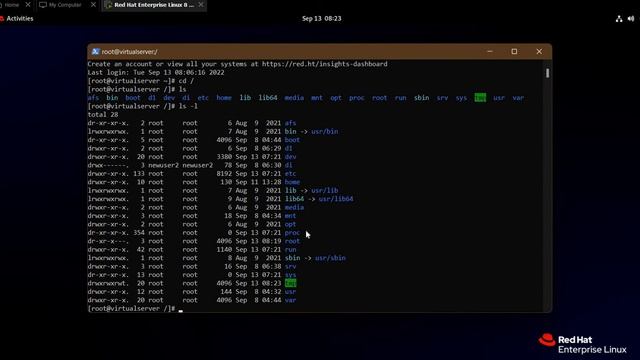Click 'var' in the ls output row
Image resolution: width=640 pixels, height=360 pixels.
[518, 98]
